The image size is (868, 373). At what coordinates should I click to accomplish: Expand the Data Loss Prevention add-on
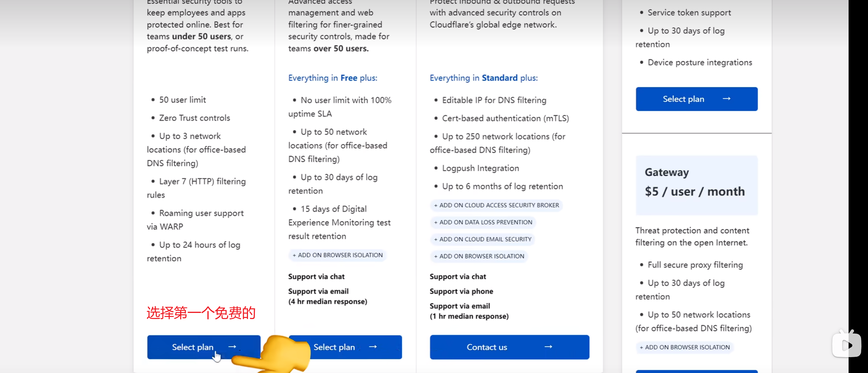coord(483,222)
